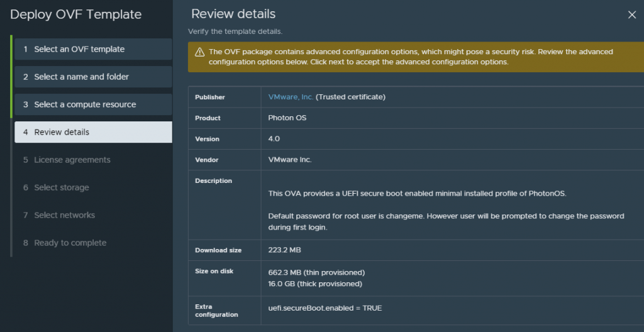Click the Vendor row label

pos(206,160)
